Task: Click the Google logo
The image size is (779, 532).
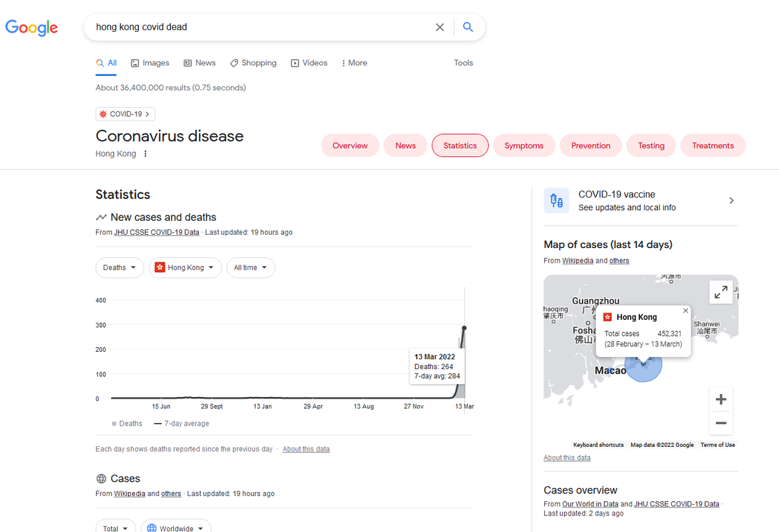Action: [31, 28]
